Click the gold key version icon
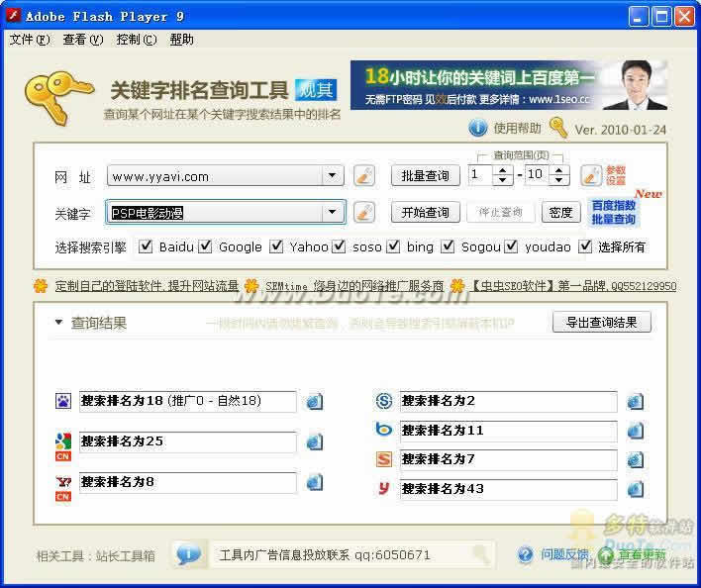The width and height of the screenshot is (701, 588). [x=558, y=128]
